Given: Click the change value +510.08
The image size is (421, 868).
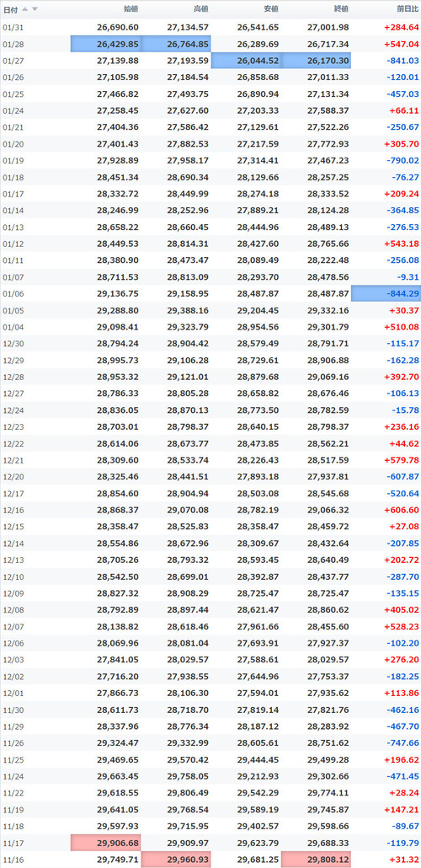Looking at the screenshot, I should click(401, 327).
